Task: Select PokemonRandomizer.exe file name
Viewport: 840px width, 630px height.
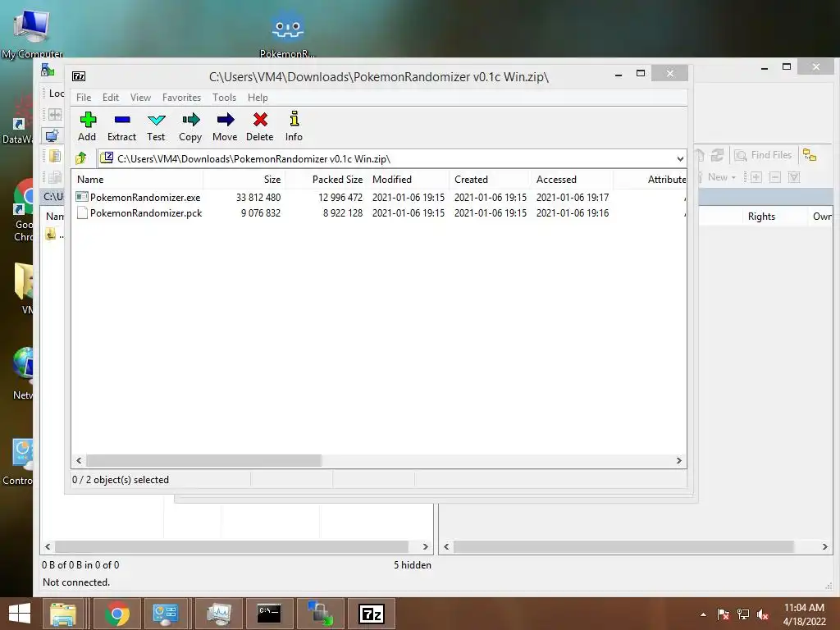Action: point(145,197)
